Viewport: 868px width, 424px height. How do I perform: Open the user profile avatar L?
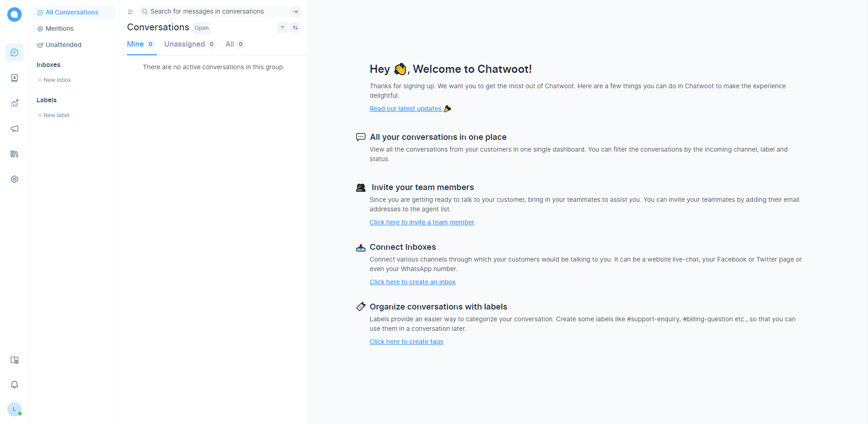pos(14,409)
